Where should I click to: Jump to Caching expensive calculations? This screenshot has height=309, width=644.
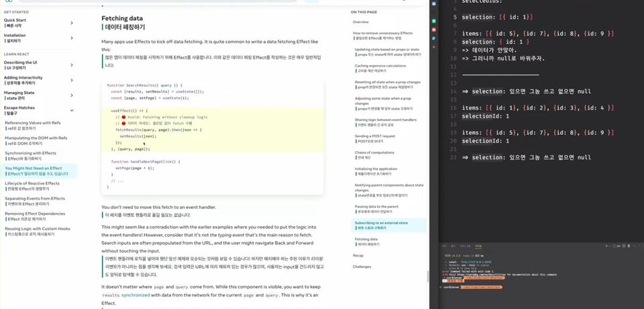(x=380, y=69)
